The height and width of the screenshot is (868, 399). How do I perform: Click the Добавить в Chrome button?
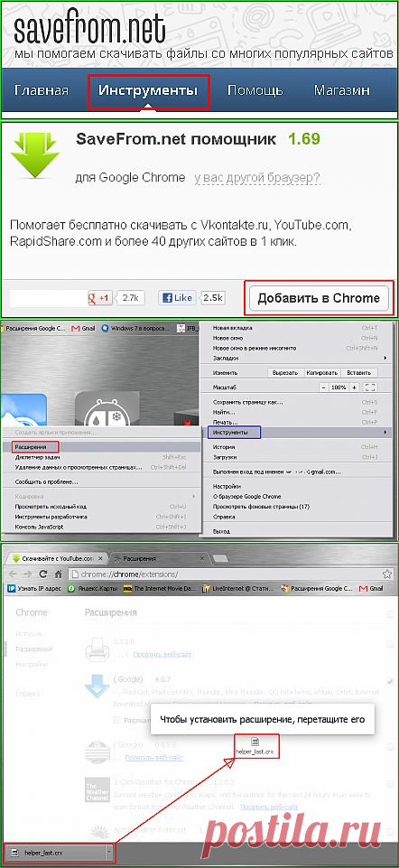319,298
